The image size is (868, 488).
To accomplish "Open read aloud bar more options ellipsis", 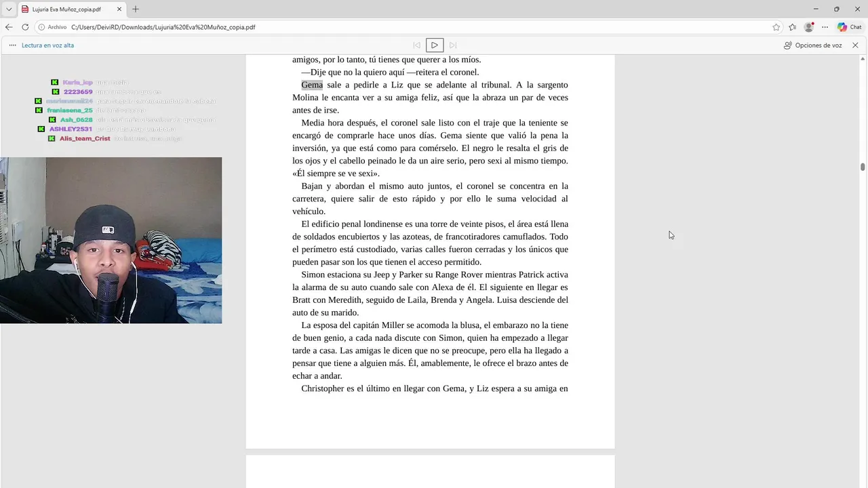I will click(12, 45).
